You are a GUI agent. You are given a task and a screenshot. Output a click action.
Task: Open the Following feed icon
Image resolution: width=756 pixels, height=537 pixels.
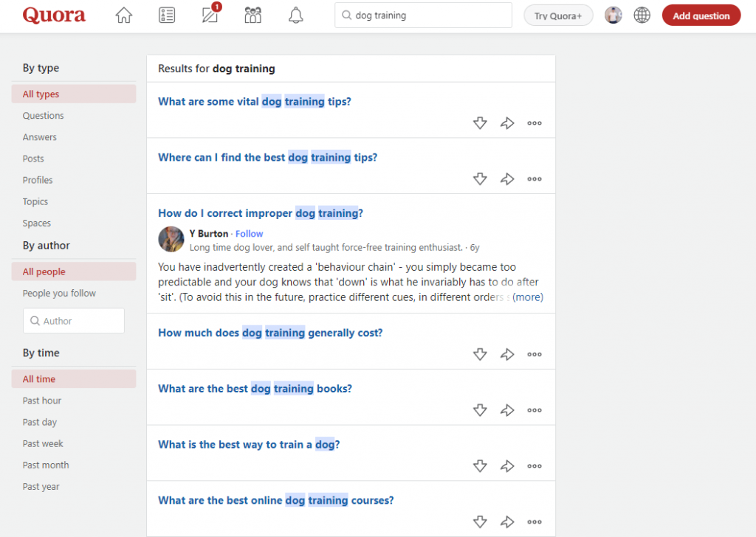[167, 15]
